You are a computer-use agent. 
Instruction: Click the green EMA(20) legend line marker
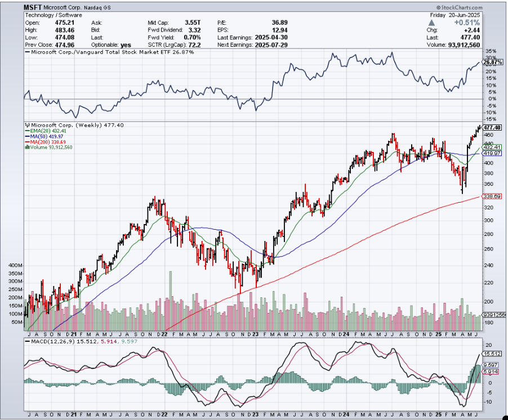[28, 131]
